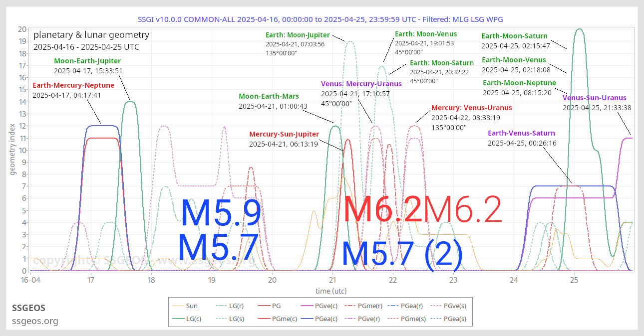Click the x-axis tick labeled 21

[x=332, y=280]
